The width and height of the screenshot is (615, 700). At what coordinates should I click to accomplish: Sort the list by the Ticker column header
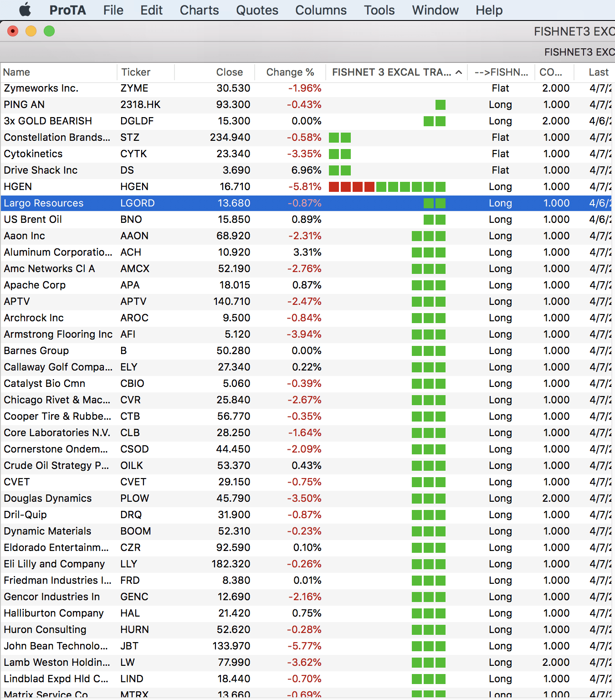[x=146, y=72]
